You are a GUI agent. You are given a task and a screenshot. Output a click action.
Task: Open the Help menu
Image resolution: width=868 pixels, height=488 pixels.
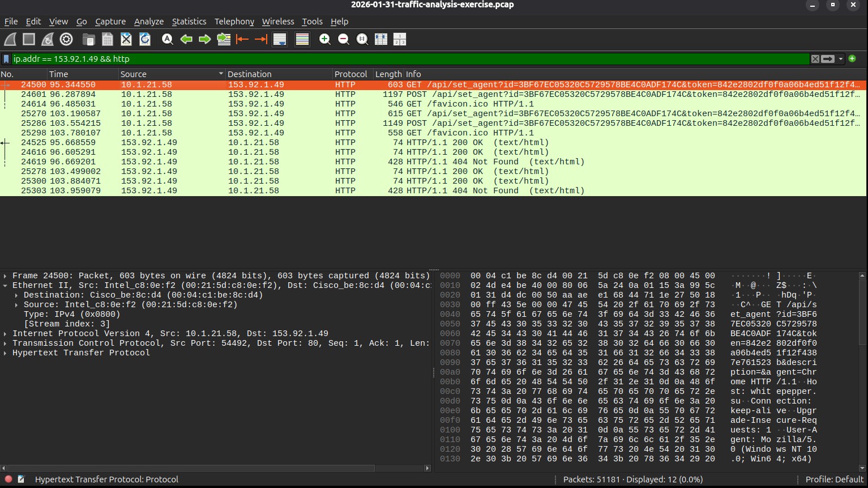pyautogui.click(x=339, y=22)
